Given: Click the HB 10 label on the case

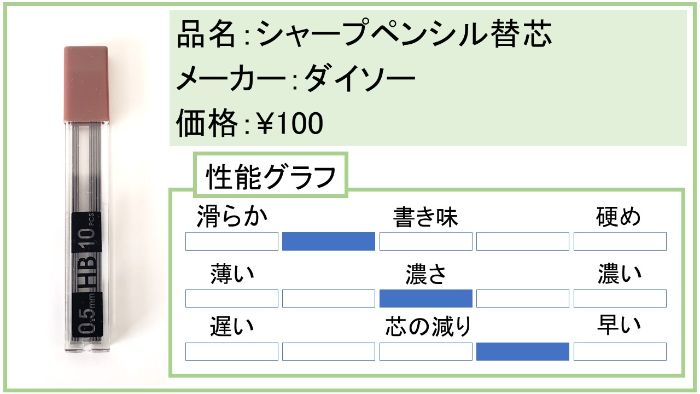Looking at the screenshot, I should (x=87, y=251).
